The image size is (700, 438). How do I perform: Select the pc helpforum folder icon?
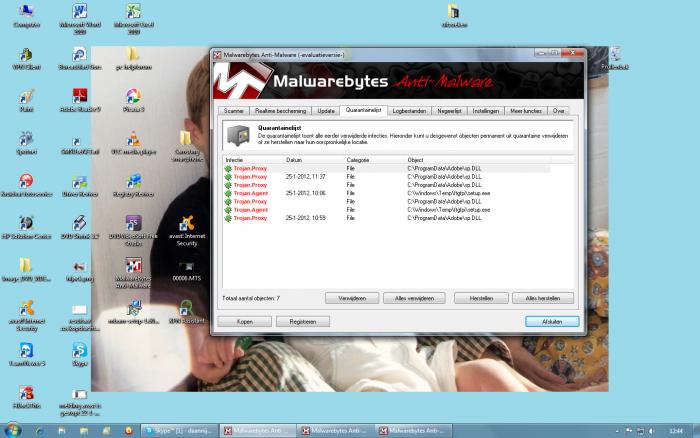pyautogui.click(x=133, y=58)
